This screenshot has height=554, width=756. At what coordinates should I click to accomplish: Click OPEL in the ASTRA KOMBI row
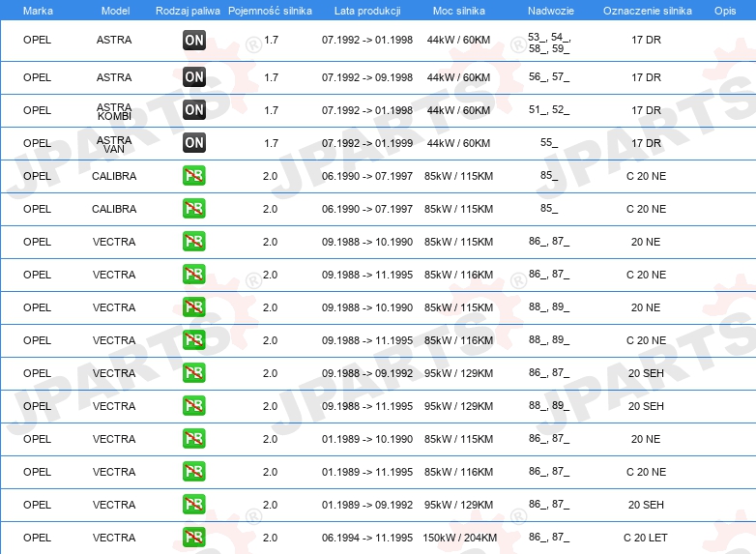tap(37, 110)
